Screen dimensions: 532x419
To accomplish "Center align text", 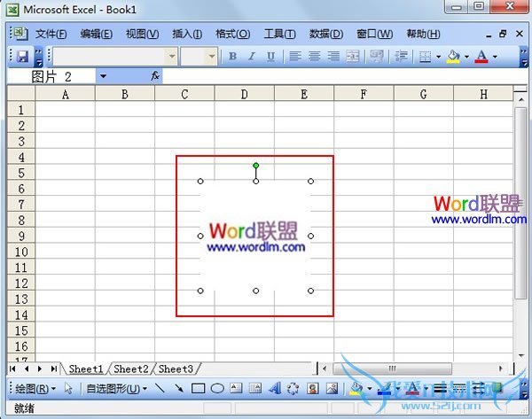I will pos(314,57).
